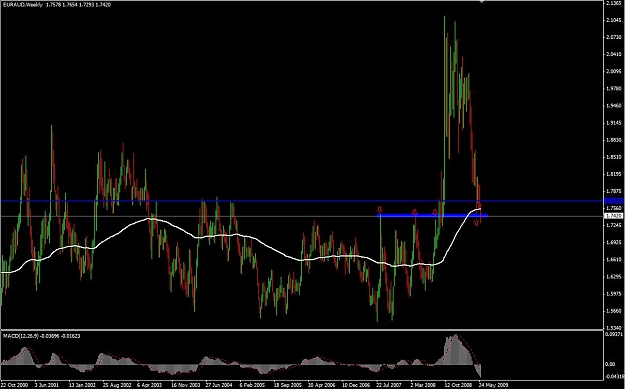
Task: Click price axis label 1.6610
Action: coord(613,259)
